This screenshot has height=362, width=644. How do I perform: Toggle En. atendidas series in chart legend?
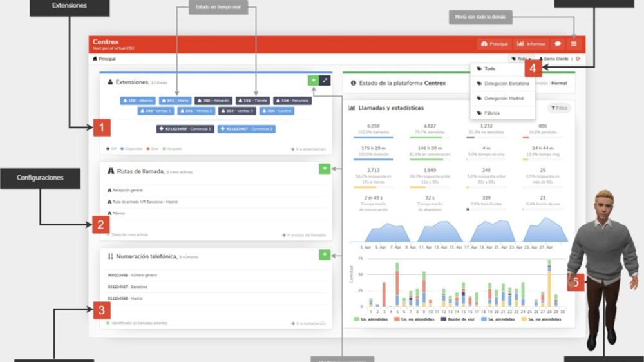tap(371, 319)
